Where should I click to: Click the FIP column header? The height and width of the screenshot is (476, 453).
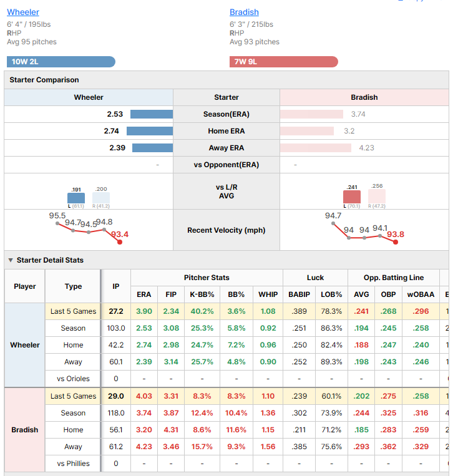coord(171,294)
